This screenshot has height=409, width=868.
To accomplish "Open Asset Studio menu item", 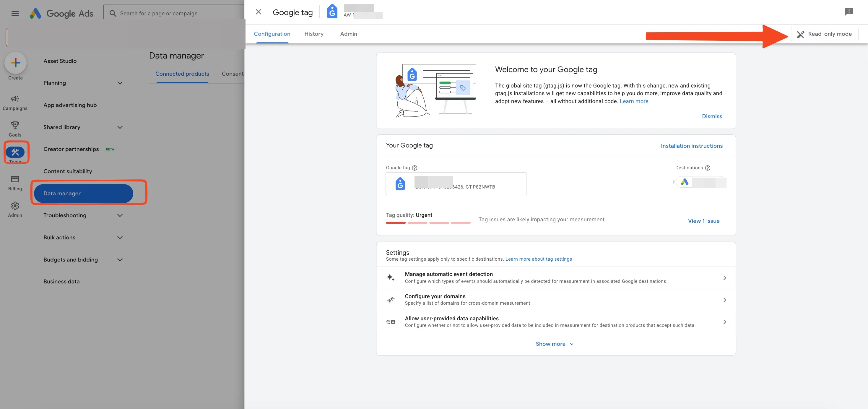I will pyautogui.click(x=60, y=61).
